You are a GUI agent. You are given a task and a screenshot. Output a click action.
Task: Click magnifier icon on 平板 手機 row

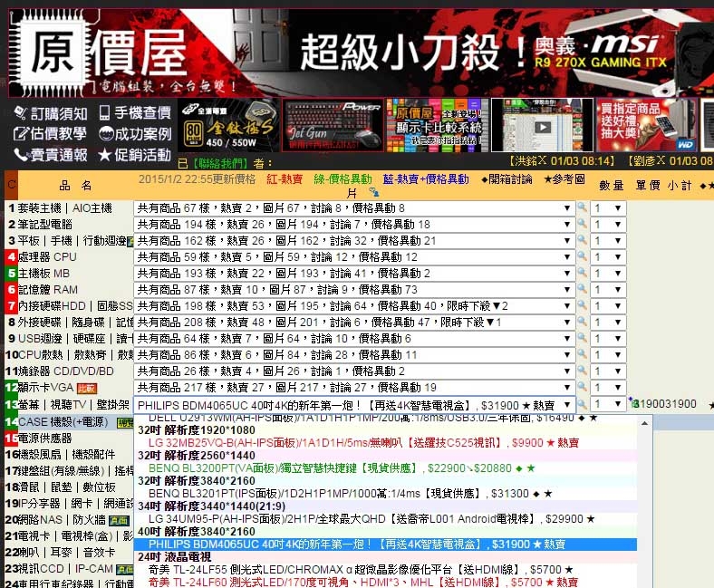[x=582, y=240]
